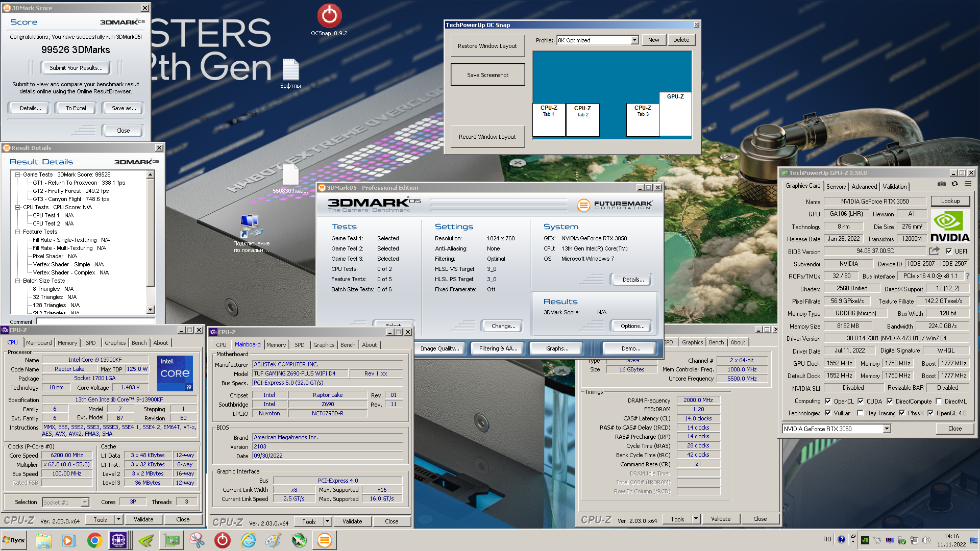Image resolution: width=980 pixels, height=551 pixels.
Task: Open the local network connection desktop shortcut
Action: (251, 234)
